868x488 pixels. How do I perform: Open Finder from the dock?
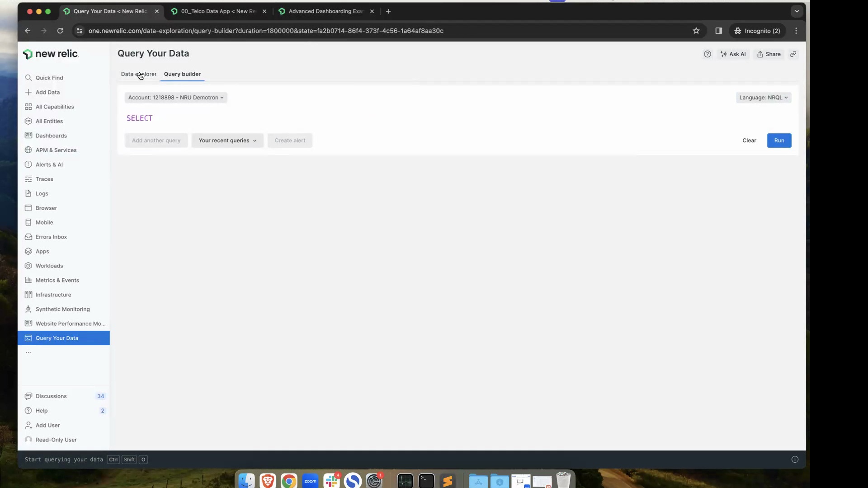[246, 481]
